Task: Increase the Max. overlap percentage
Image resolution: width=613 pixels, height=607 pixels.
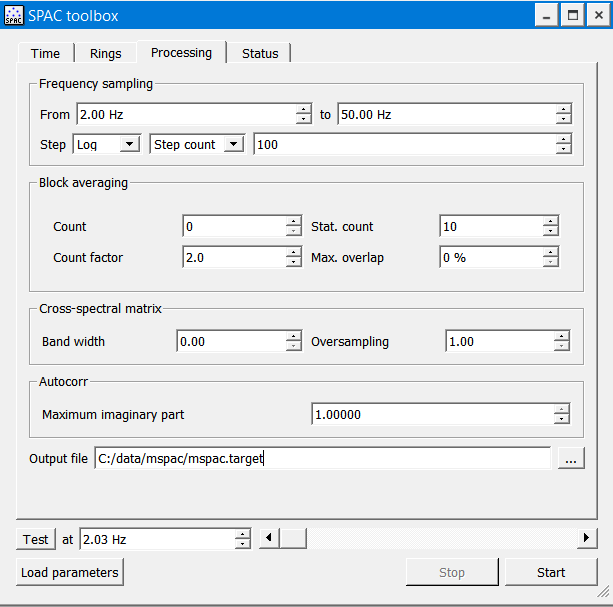Action: pyautogui.click(x=550, y=252)
